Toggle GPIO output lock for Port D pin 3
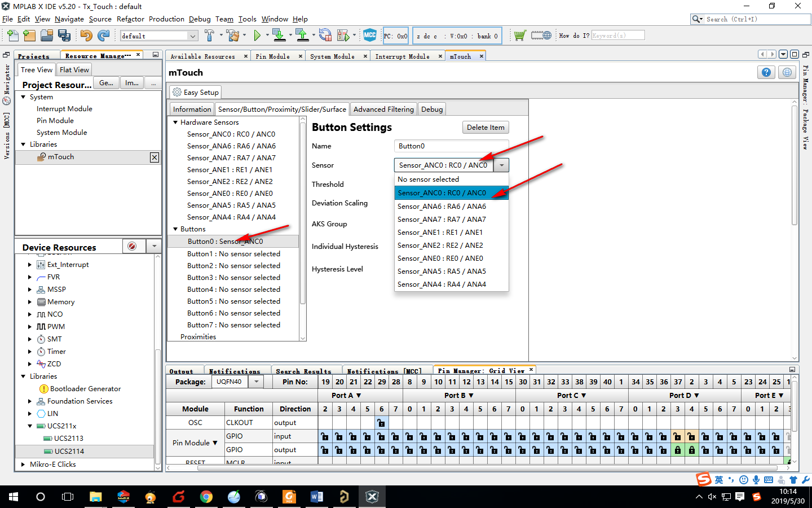812x508 pixels. (677, 450)
